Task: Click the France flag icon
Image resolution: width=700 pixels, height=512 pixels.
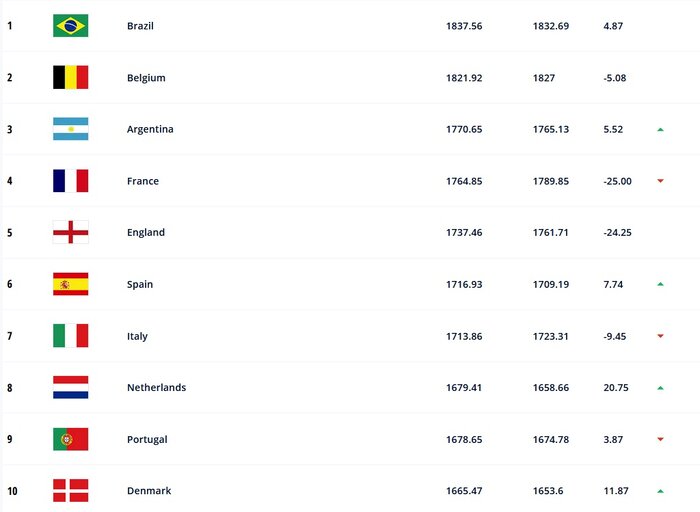Action: [x=70, y=181]
